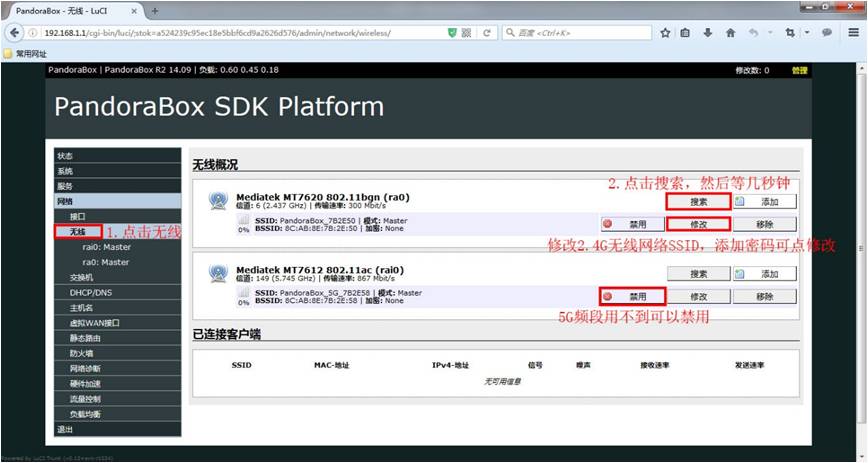Bookmark this page with the star icon
Image resolution: width=868 pixels, height=463 pixels.
[x=665, y=33]
